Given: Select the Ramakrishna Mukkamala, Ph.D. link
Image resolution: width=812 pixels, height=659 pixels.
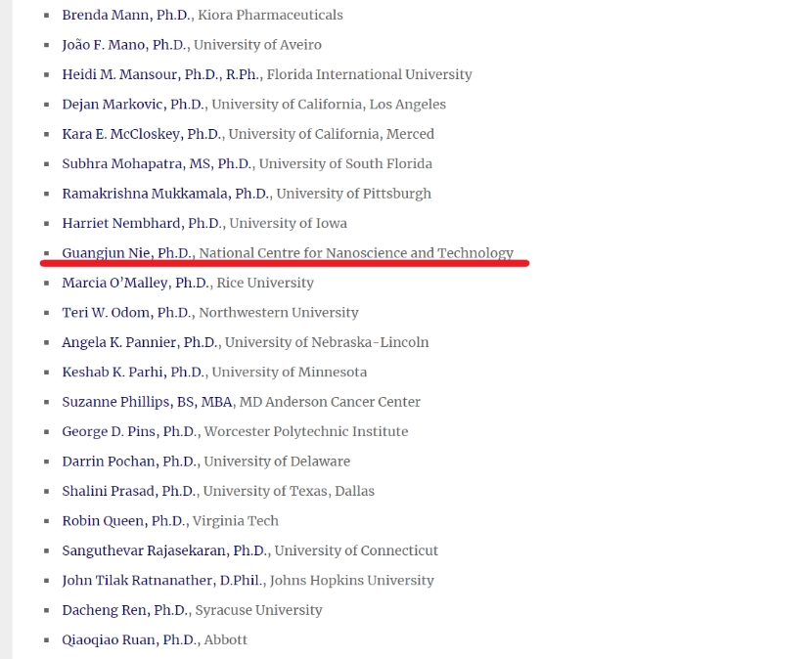Looking at the screenshot, I should [165, 194].
